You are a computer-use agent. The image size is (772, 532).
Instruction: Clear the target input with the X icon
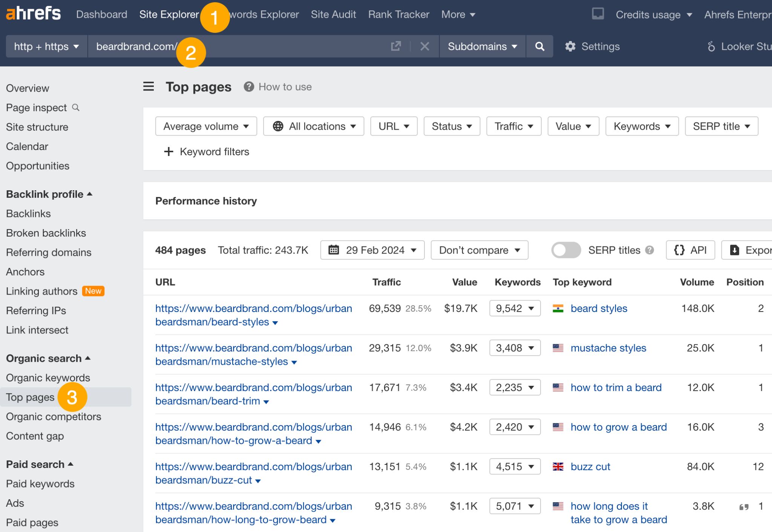tap(425, 46)
